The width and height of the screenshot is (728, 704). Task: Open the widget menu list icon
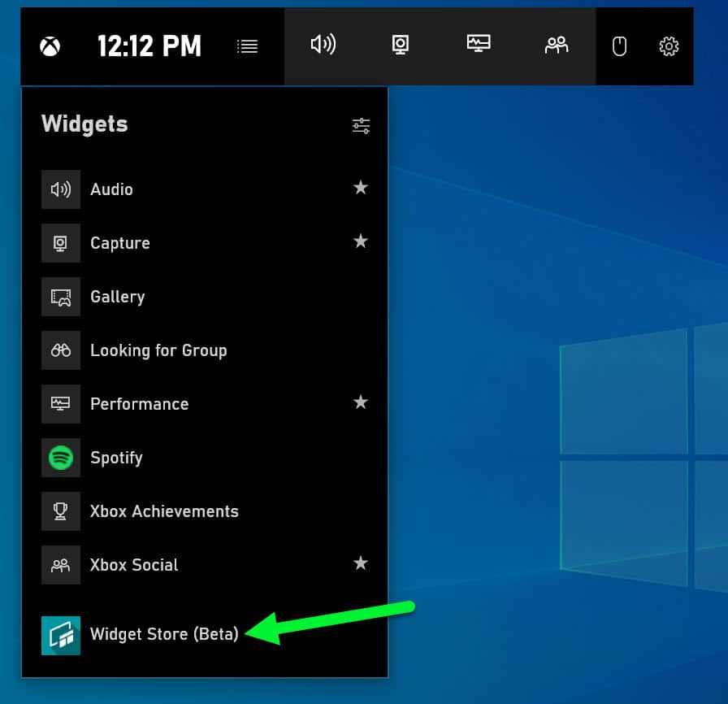(x=247, y=46)
